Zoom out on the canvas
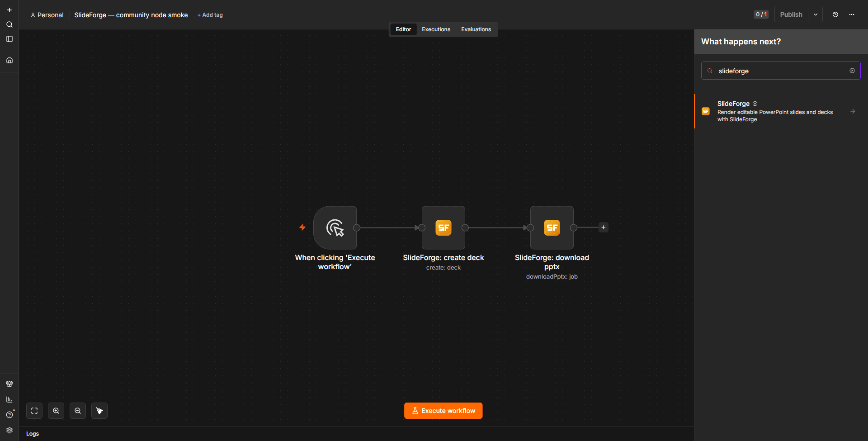868x441 pixels. click(x=78, y=411)
